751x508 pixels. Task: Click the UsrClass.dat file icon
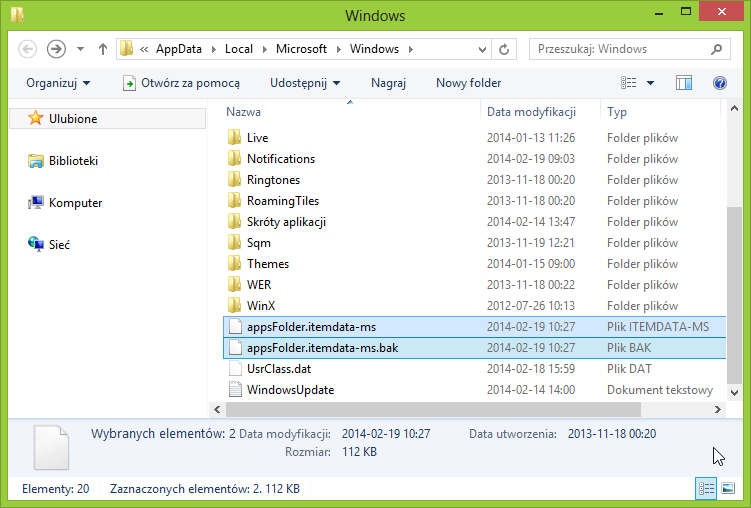235,369
